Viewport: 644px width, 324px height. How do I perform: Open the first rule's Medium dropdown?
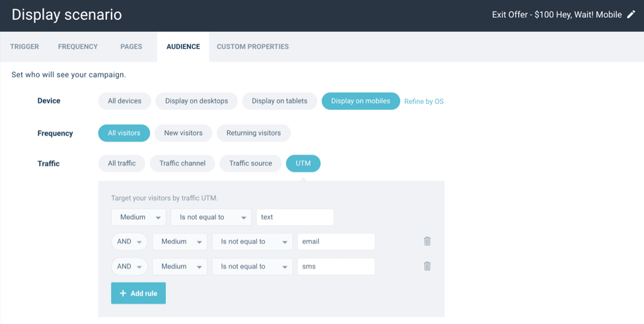[138, 217]
